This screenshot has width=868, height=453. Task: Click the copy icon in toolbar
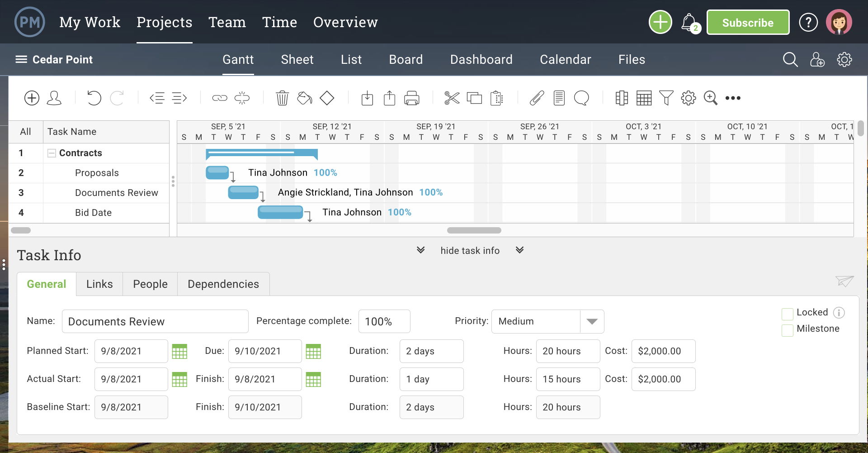click(474, 98)
